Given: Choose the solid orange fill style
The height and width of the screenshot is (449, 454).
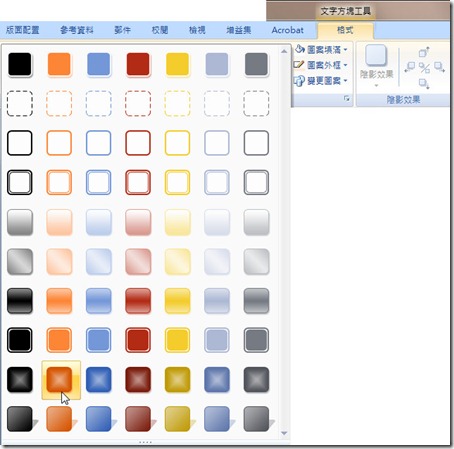Looking at the screenshot, I should pos(59,64).
